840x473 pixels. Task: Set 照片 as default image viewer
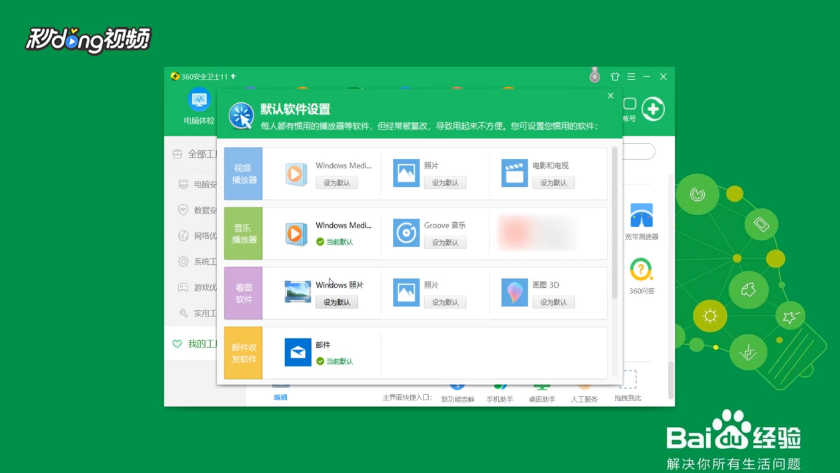(445, 302)
